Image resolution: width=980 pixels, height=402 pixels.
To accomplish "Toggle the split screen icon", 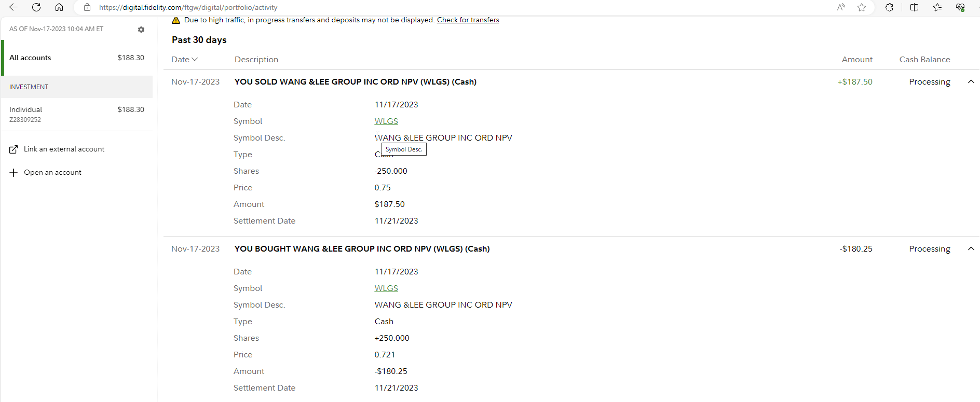I will point(915,7).
